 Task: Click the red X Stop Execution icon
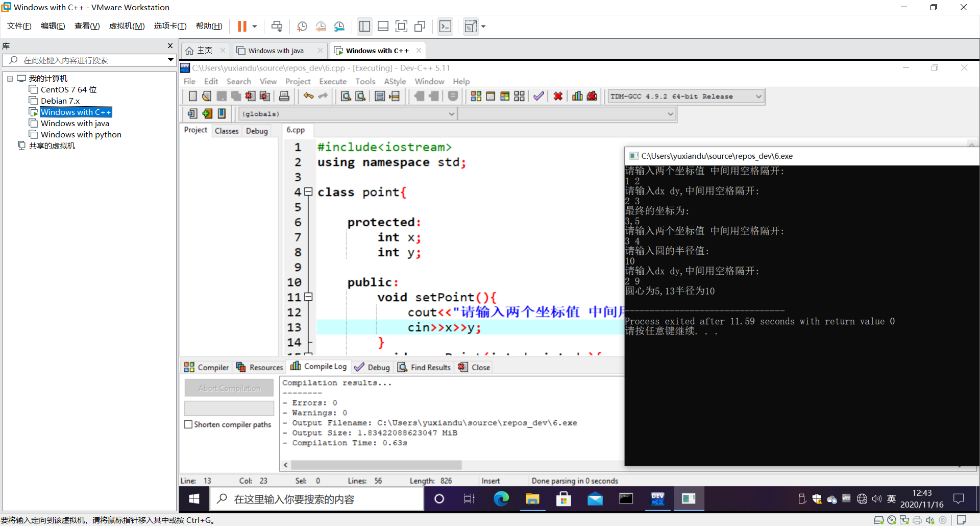(x=558, y=96)
